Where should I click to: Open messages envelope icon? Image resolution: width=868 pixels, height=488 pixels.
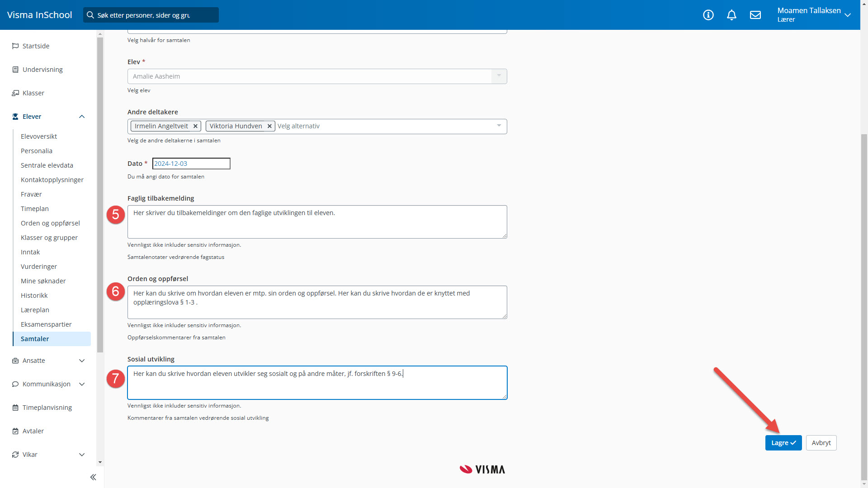pos(755,15)
